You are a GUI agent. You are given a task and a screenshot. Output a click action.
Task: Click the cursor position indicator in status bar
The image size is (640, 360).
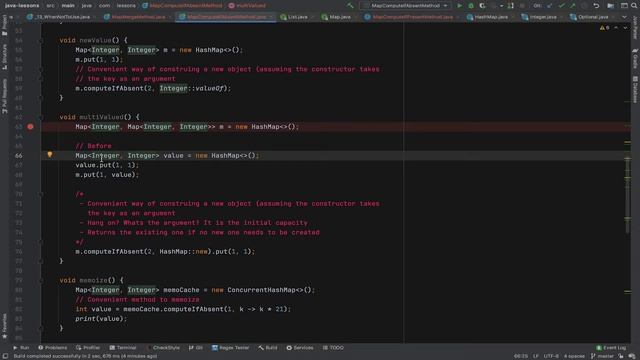coord(521,356)
